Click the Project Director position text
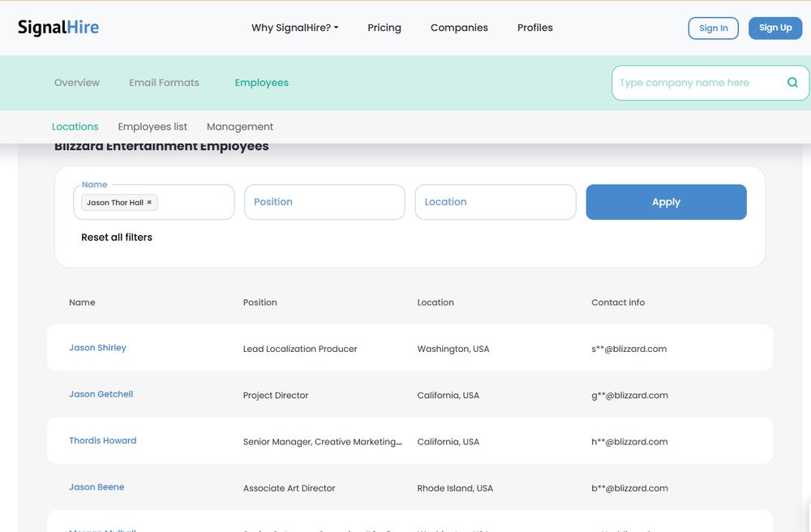The height and width of the screenshot is (532, 811). tap(276, 396)
